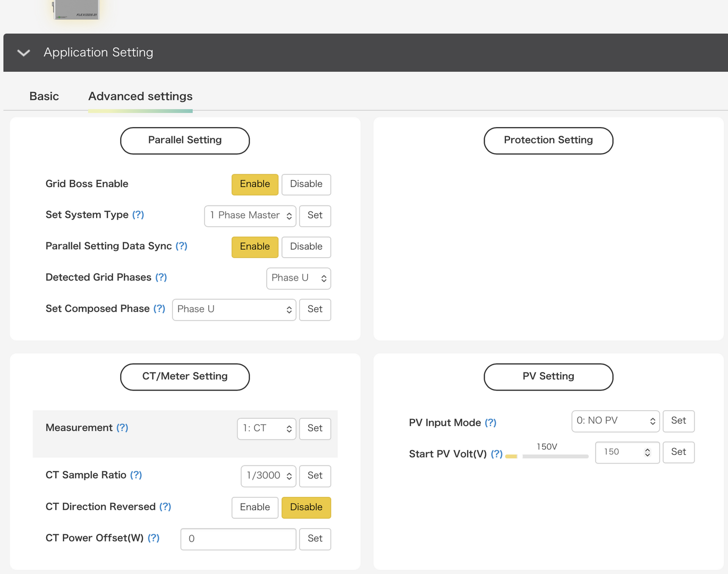
Task: Open the PV Input Mode dropdown
Action: [x=615, y=421]
